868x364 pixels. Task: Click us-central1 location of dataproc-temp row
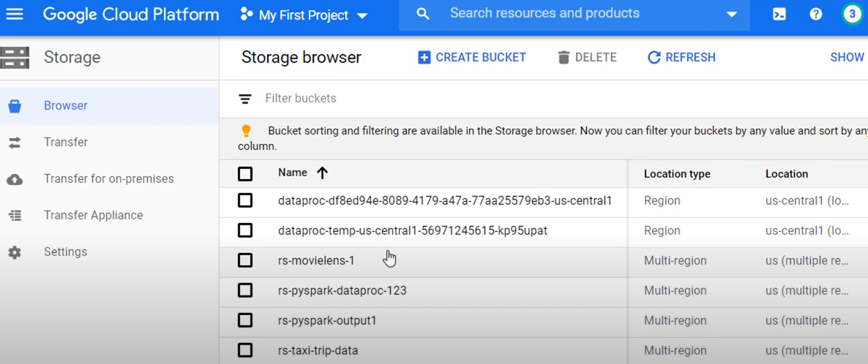coord(807,231)
